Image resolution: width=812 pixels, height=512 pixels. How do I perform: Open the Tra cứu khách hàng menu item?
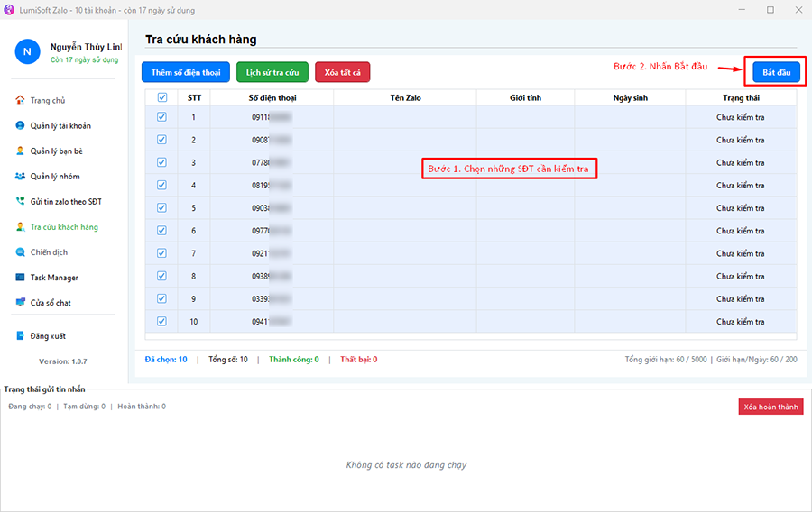63,227
